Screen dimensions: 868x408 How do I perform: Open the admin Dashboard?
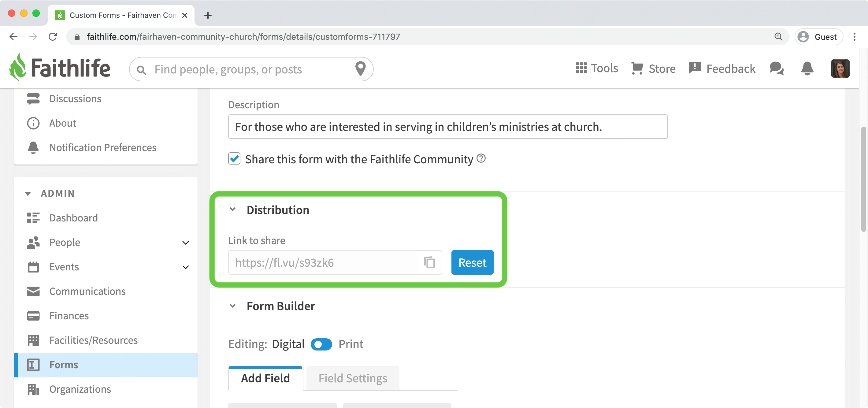coord(106,218)
